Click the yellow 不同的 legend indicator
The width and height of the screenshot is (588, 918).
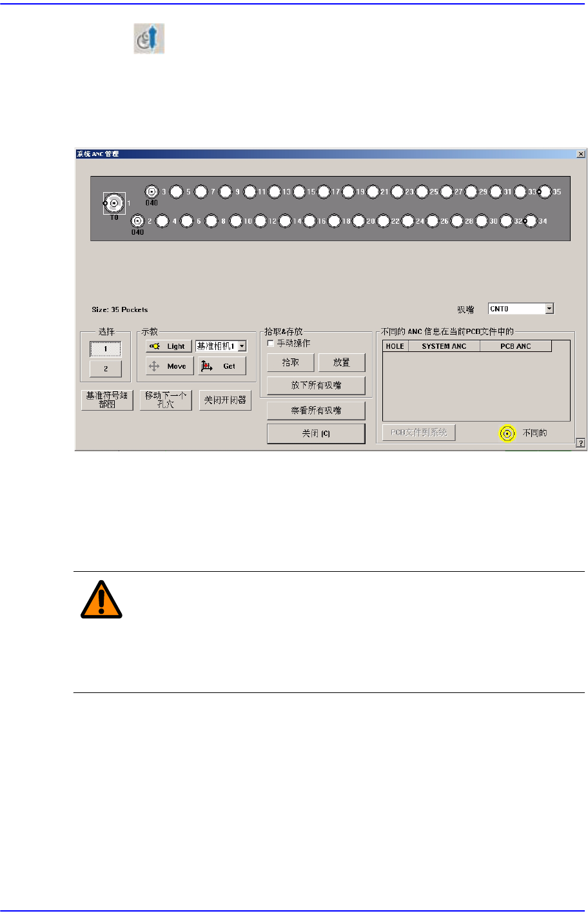click(x=507, y=434)
